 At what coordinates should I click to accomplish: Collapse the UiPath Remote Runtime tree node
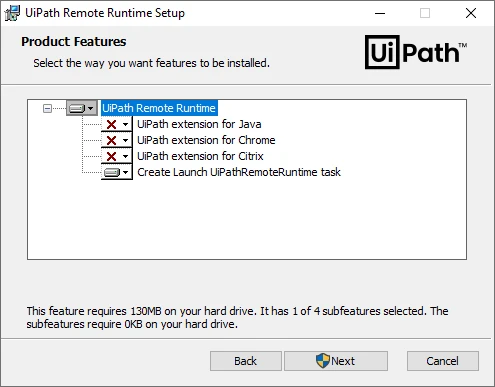(x=47, y=108)
